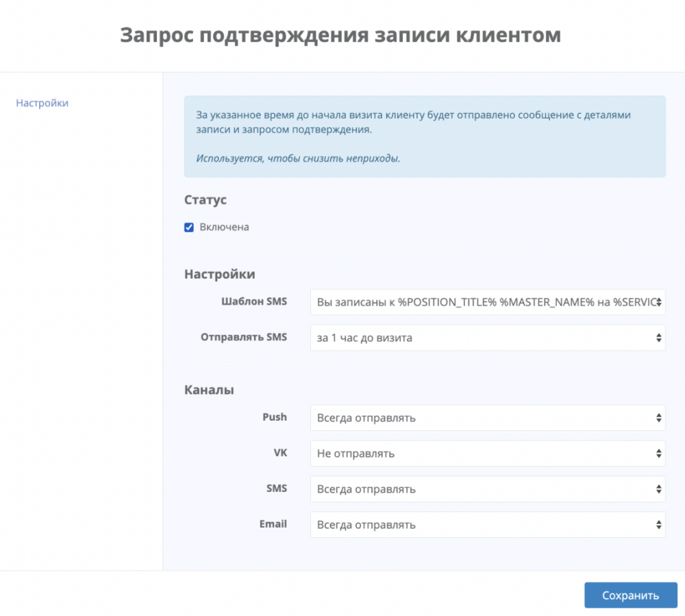
Task: Click arrow icon in Email channel select
Action: coord(658,526)
